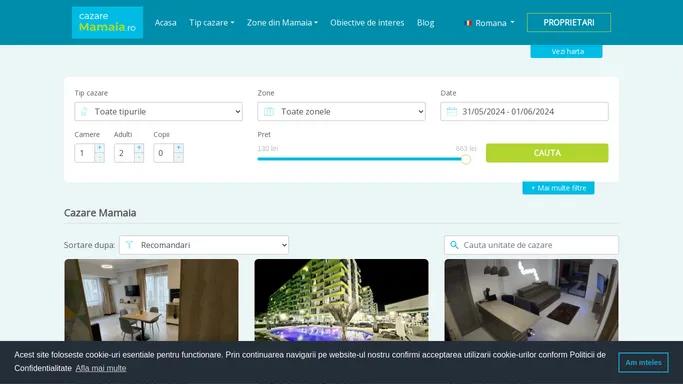This screenshot has height=384, width=683.
Task: Increase Adulti count with plus button
Action: point(139,148)
